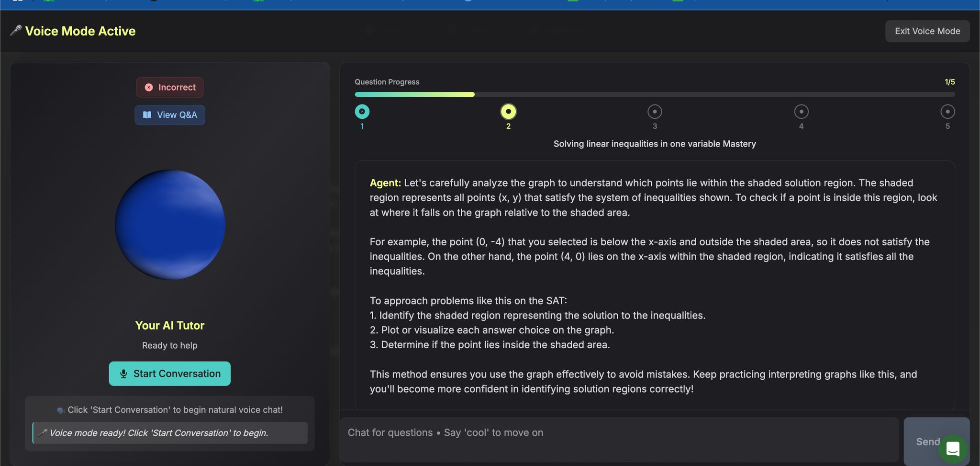
Task: Open View Q&A panel
Action: pos(170,115)
